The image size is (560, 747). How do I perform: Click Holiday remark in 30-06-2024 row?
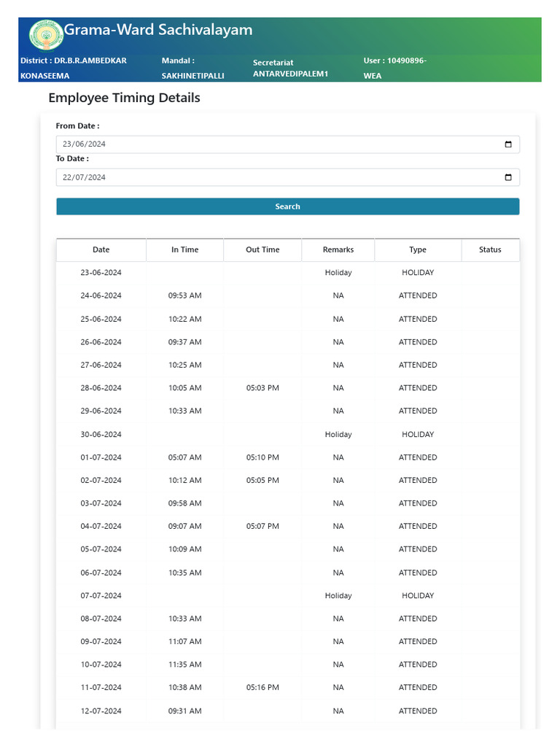click(338, 435)
